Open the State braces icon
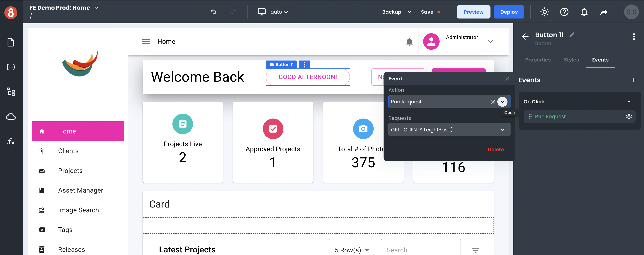 (11, 67)
